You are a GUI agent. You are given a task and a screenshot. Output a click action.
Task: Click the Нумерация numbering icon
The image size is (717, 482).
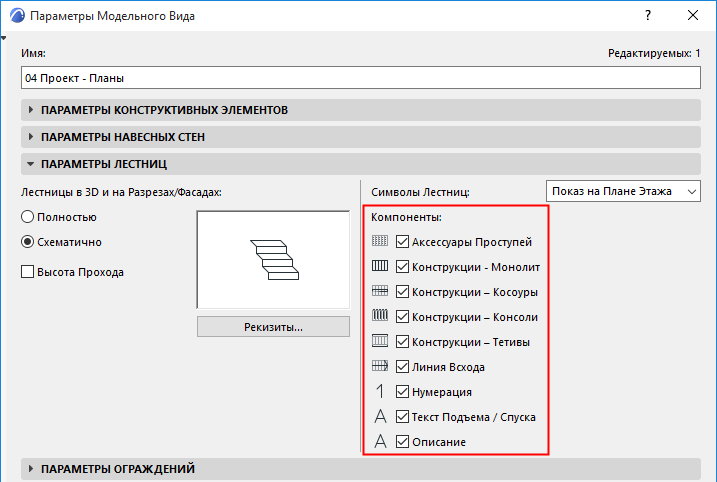pyautogui.click(x=380, y=392)
